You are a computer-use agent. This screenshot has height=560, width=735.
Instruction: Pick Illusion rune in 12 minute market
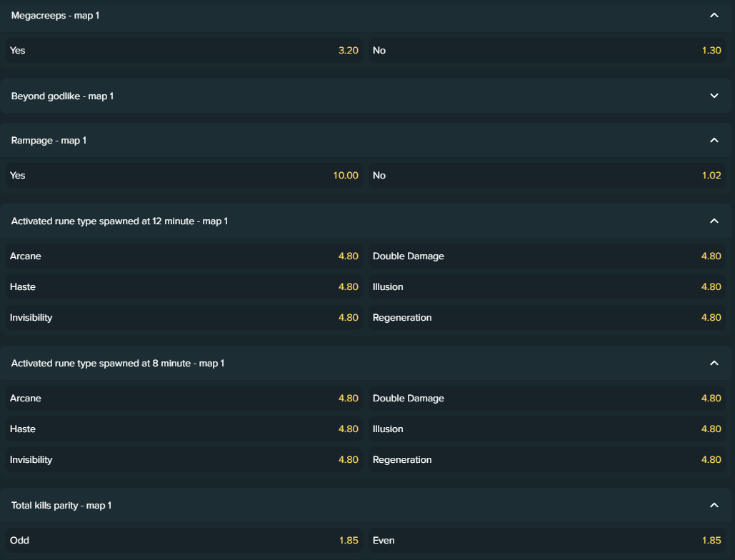[546, 287]
